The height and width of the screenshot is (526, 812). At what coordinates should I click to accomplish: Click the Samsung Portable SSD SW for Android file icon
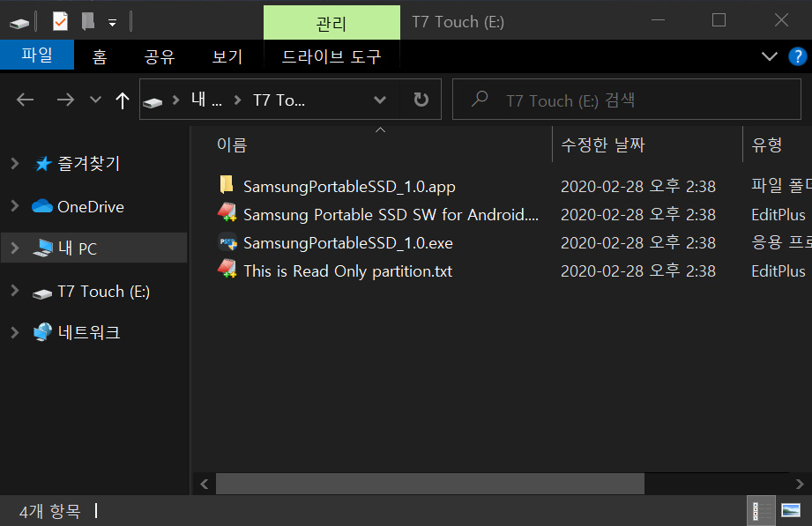[227, 213]
